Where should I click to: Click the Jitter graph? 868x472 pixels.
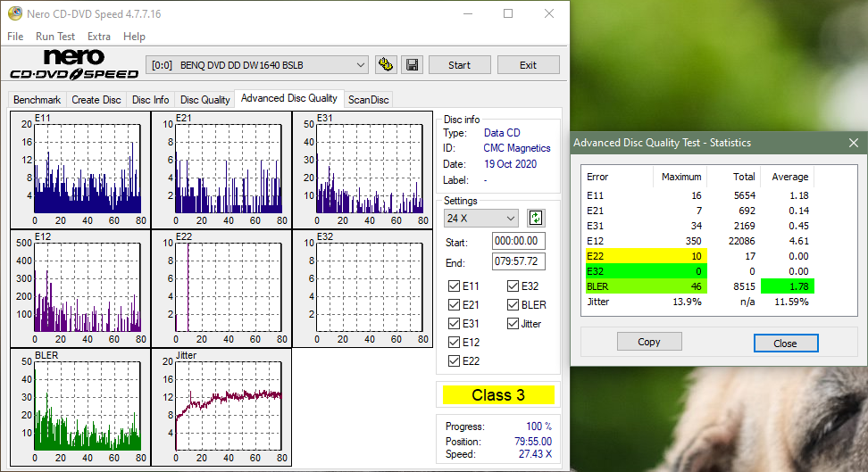click(221, 407)
